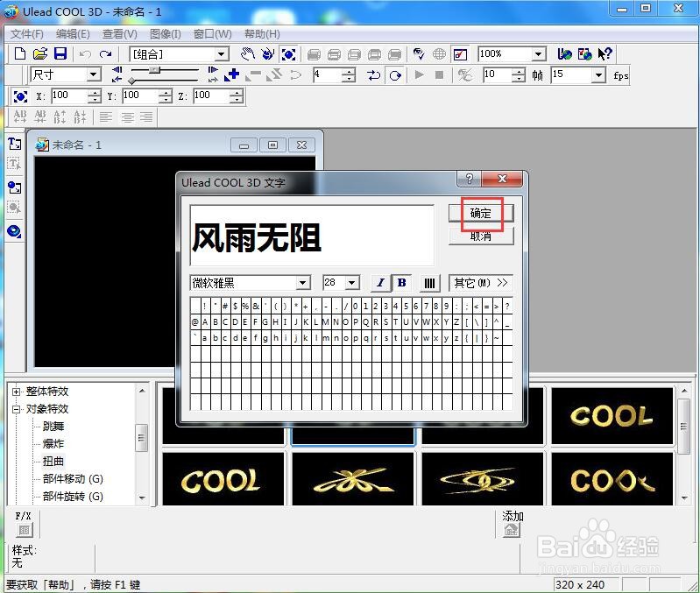Collapse the 对象特效 tree node
This screenshot has height=593, width=700.
(x=17, y=409)
